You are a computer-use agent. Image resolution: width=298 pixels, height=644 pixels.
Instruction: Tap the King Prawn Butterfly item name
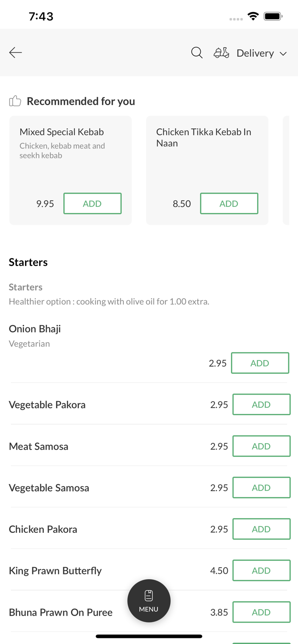click(55, 571)
